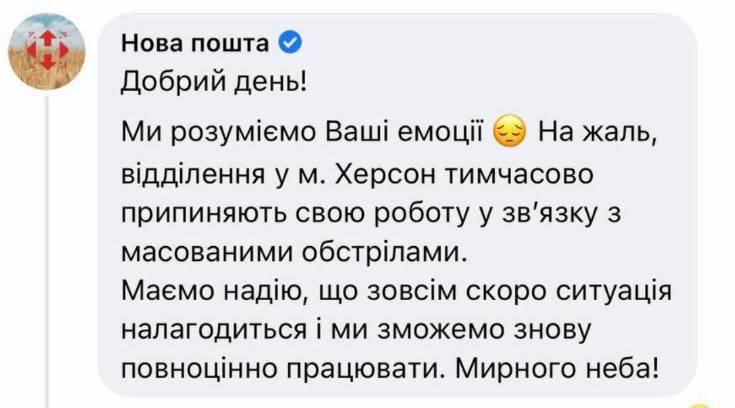Viewport: 735px width, 408px height.
Task: Click the vertical comment thread line
Action: click(x=47, y=250)
